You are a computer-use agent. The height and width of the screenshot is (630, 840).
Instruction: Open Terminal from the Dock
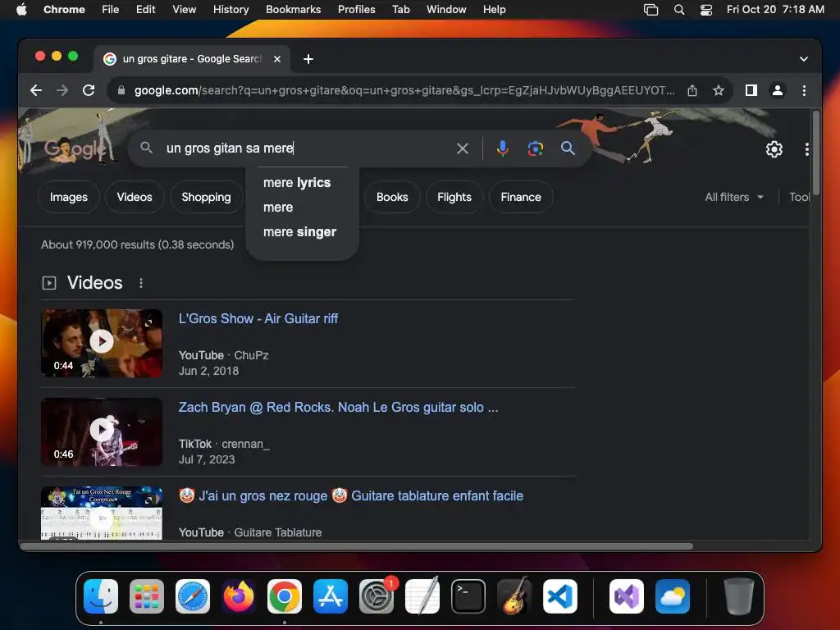(468, 596)
